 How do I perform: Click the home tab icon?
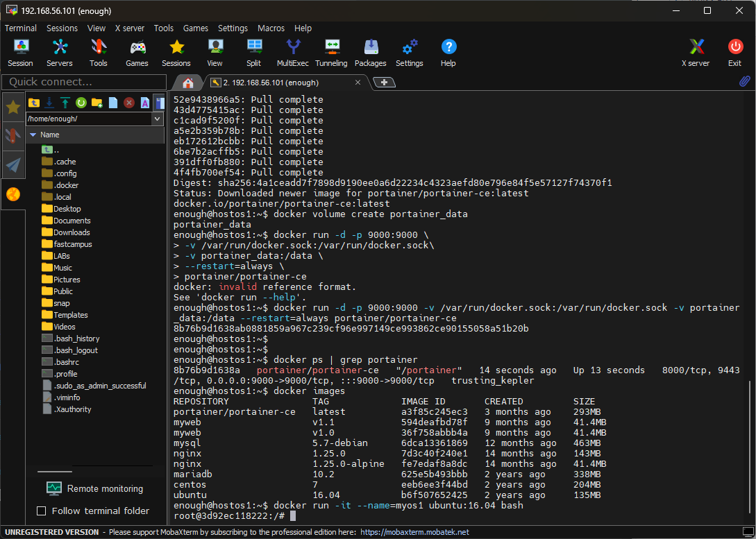(188, 83)
